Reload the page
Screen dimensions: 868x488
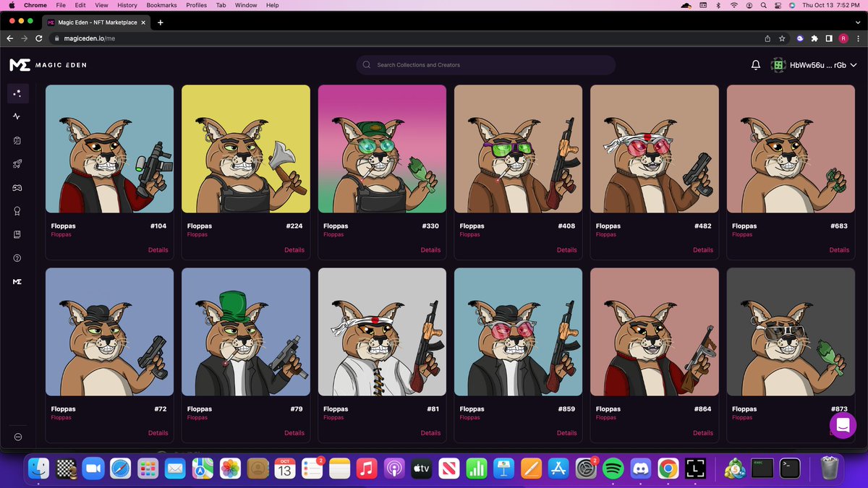pyautogui.click(x=38, y=38)
